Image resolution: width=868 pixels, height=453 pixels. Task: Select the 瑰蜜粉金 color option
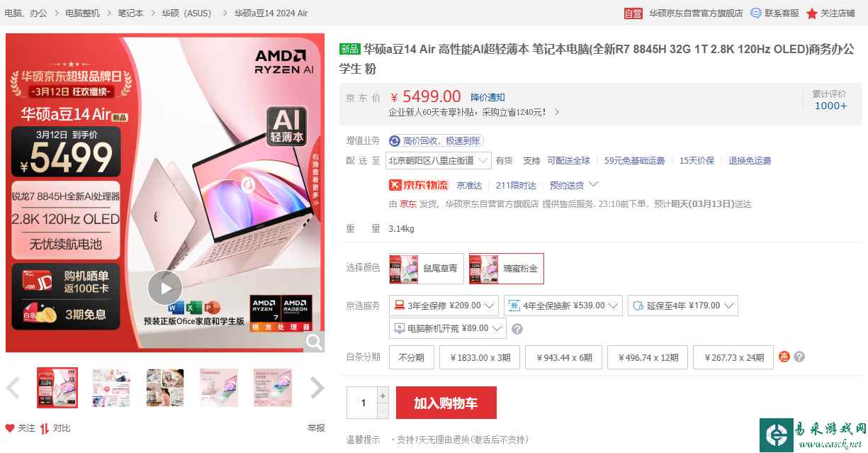pyautogui.click(x=507, y=269)
